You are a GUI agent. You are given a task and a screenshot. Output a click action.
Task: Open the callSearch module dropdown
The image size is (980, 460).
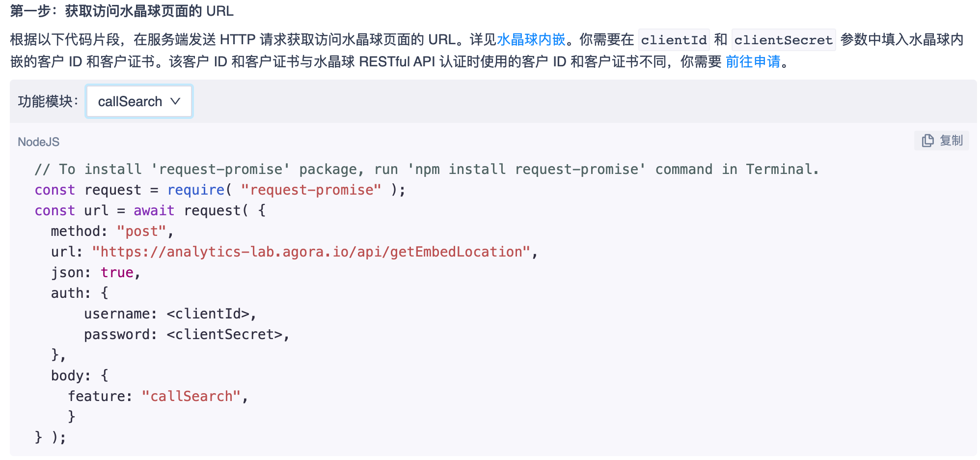139,102
